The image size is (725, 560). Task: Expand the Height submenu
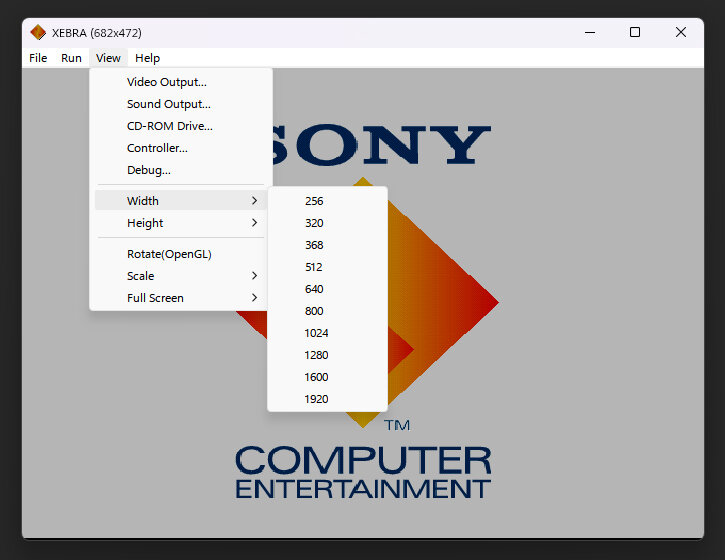[180, 223]
